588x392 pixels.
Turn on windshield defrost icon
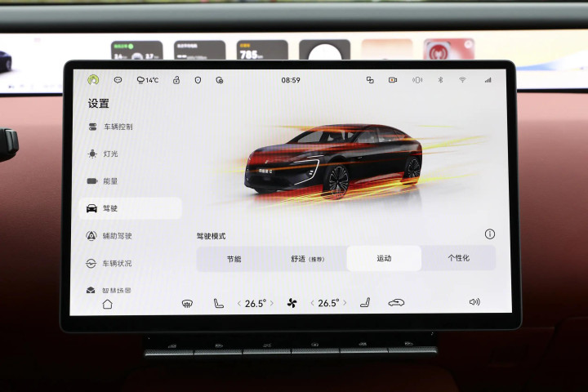tap(187, 304)
